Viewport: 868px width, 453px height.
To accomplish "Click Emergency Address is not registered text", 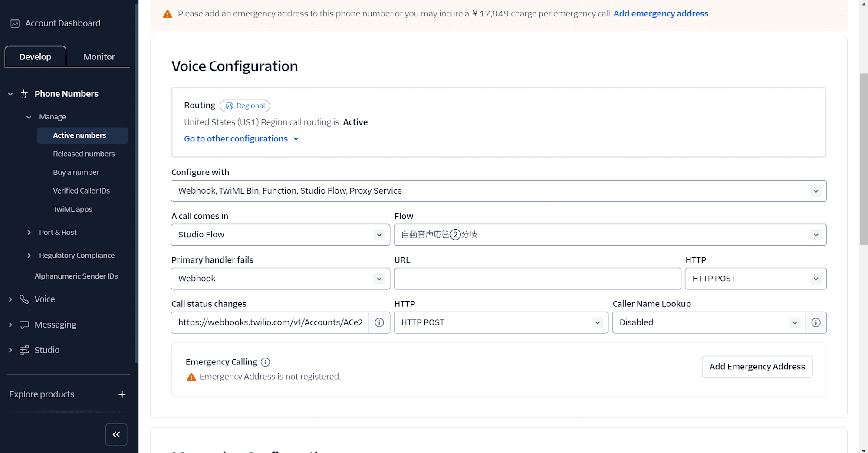I will click(x=270, y=377).
